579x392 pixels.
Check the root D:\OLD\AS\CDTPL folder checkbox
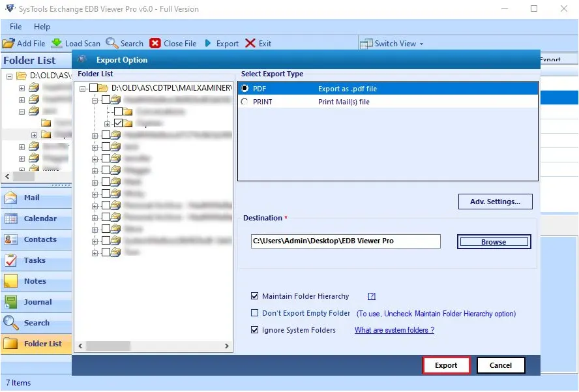pyautogui.click(x=94, y=88)
